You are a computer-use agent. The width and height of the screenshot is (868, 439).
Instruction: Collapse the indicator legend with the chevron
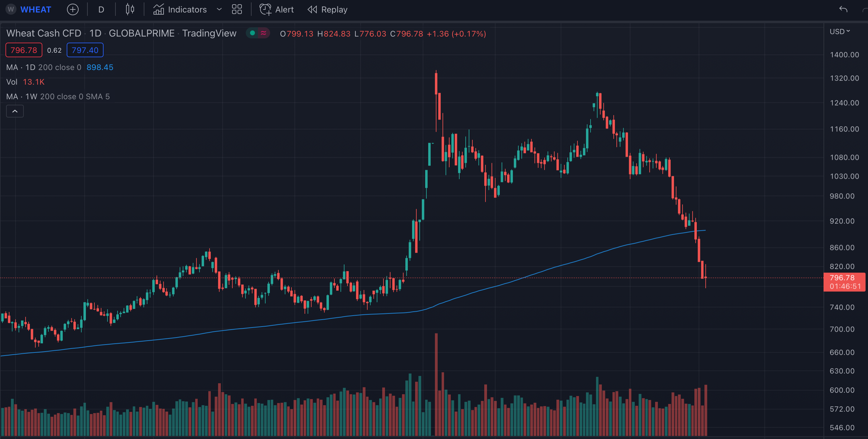(15, 111)
